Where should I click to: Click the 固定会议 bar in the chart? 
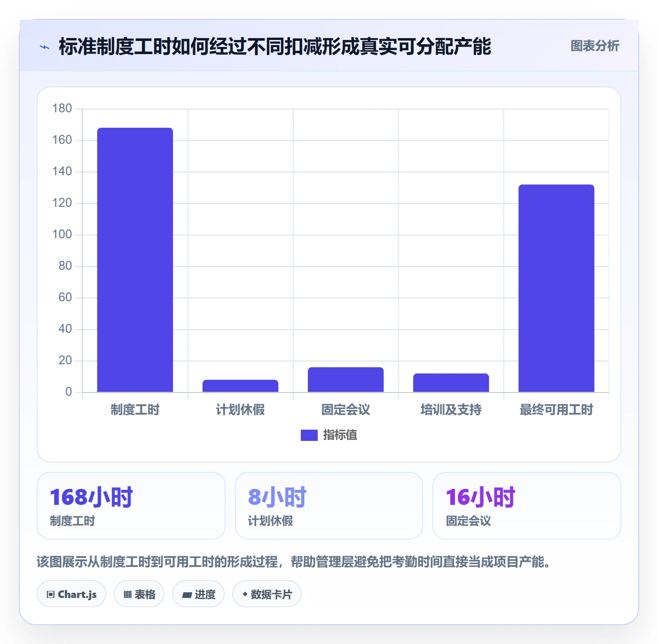pyautogui.click(x=345, y=380)
